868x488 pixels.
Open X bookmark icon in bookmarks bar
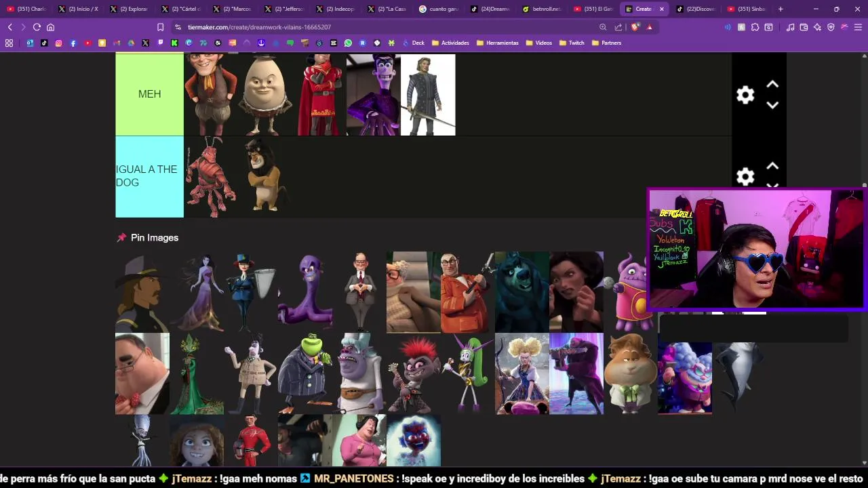145,43
